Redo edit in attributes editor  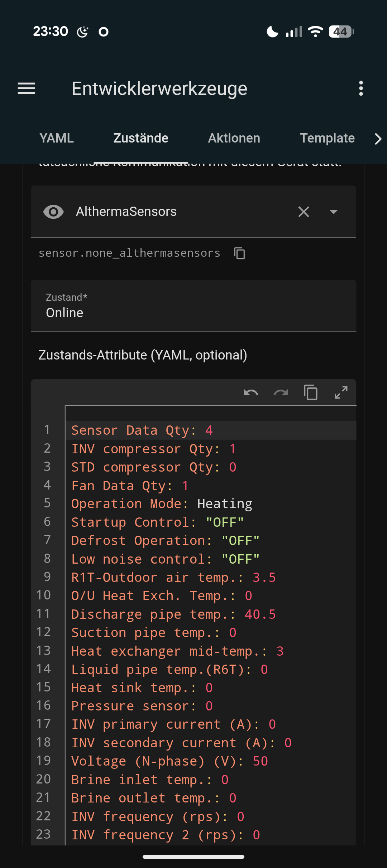pos(281,392)
